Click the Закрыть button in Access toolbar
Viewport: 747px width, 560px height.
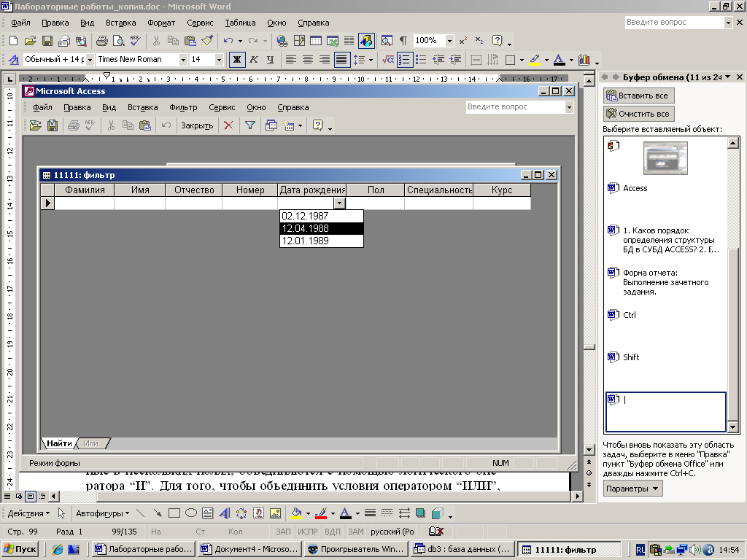click(x=197, y=125)
